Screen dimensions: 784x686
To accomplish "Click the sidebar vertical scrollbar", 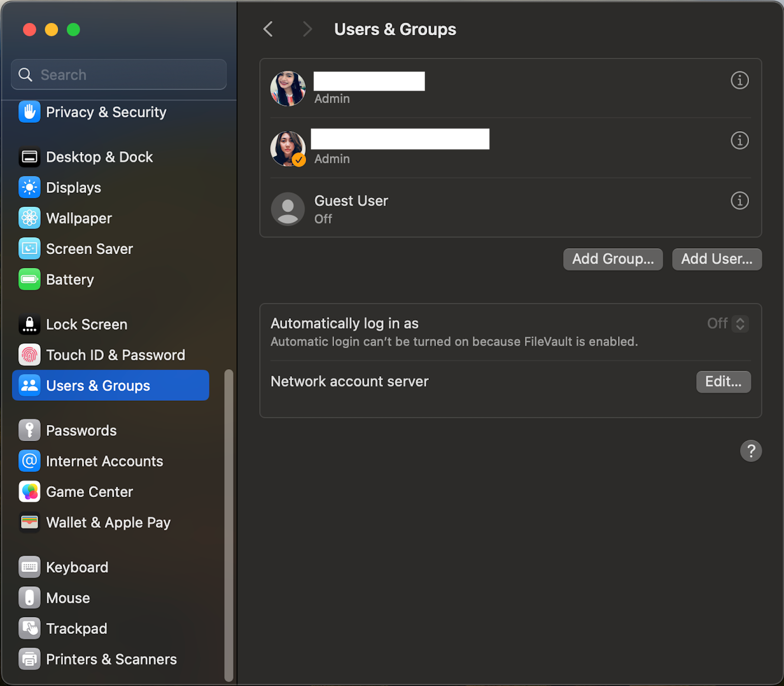I will [228, 525].
